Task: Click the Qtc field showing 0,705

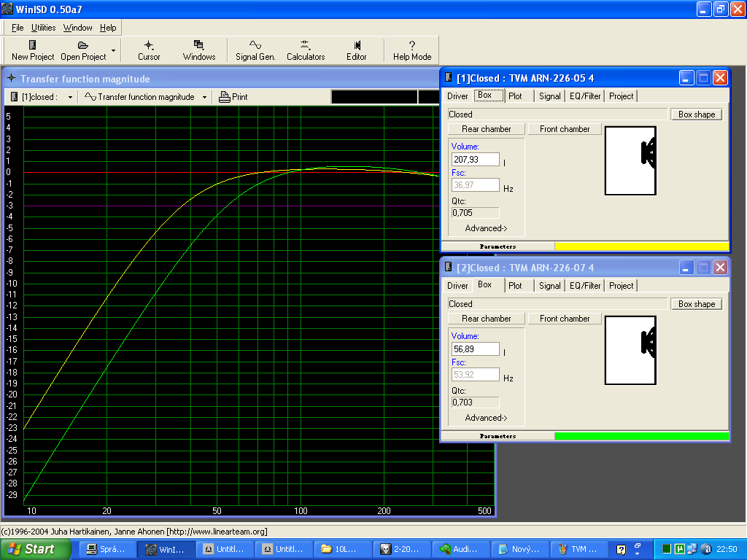Action: pos(476,213)
